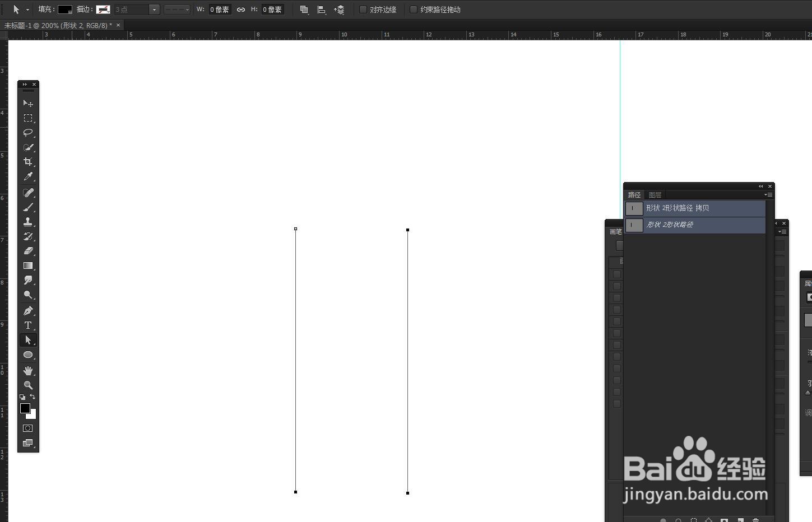This screenshot has height=522, width=812.
Task: Create new path in Paths panel
Action: coord(740,520)
